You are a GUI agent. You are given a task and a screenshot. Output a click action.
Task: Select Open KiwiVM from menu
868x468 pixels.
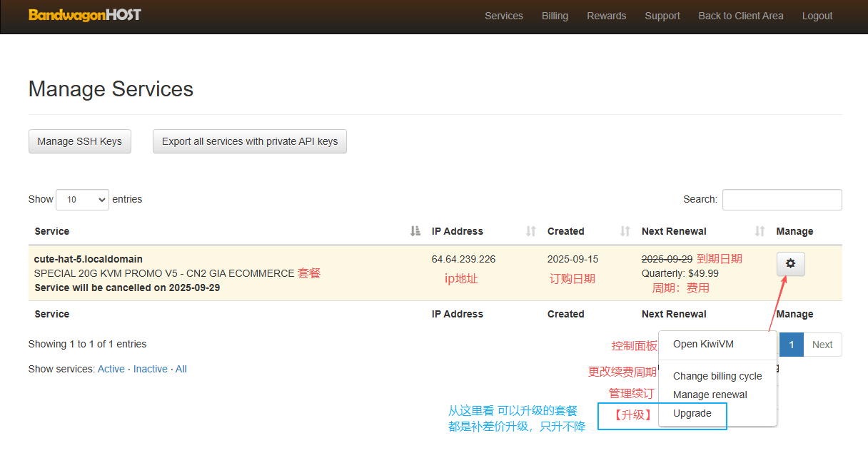[x=703, y=344]
